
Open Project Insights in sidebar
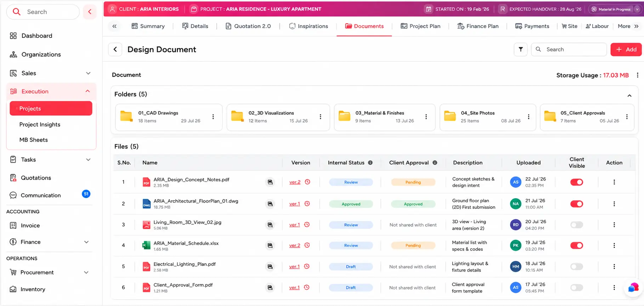40,125
